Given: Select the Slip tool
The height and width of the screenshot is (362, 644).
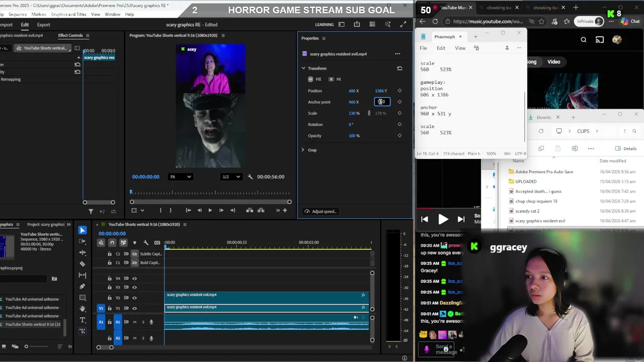Looking at the screenshot, I should point(83,275).
